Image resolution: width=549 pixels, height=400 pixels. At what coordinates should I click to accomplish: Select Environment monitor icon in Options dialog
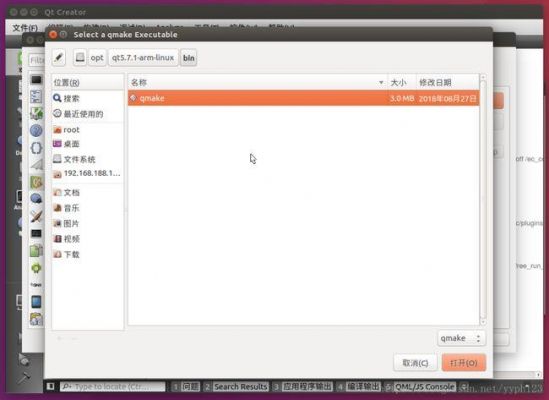click(x=36, y=80)
